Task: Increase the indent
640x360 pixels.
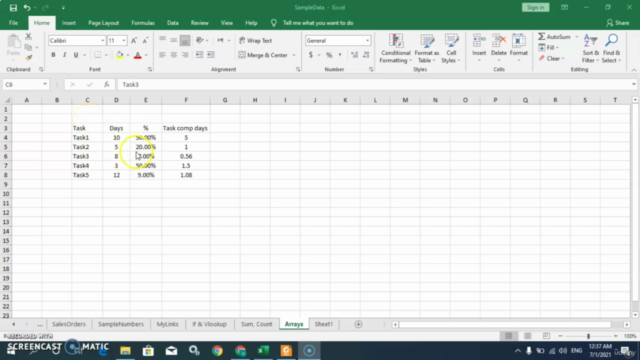Action: [211, 55]
